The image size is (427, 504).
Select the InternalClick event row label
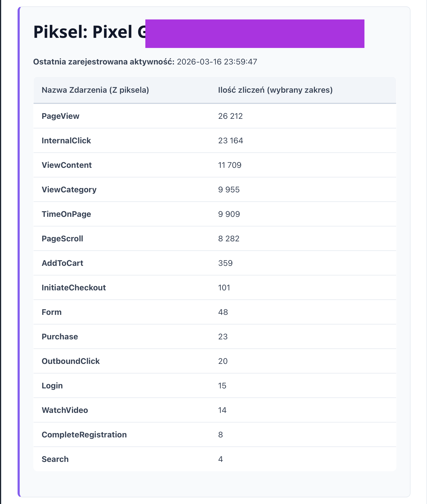(66, 141)
